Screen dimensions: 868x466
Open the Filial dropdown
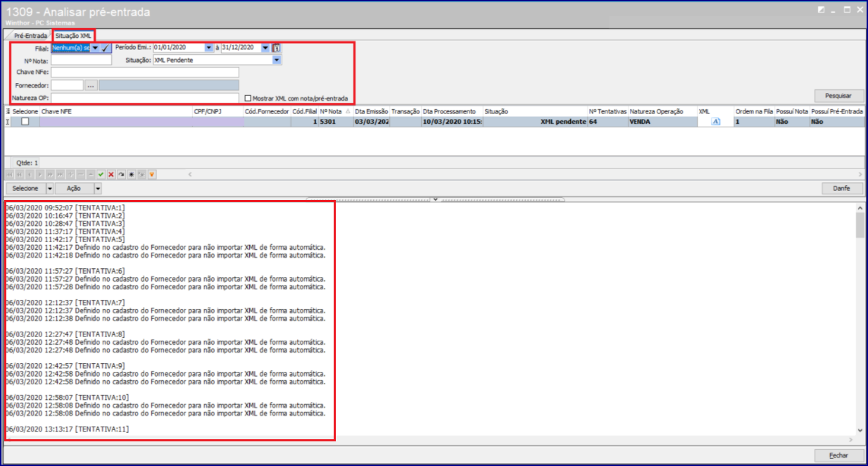tap(95, 48)
